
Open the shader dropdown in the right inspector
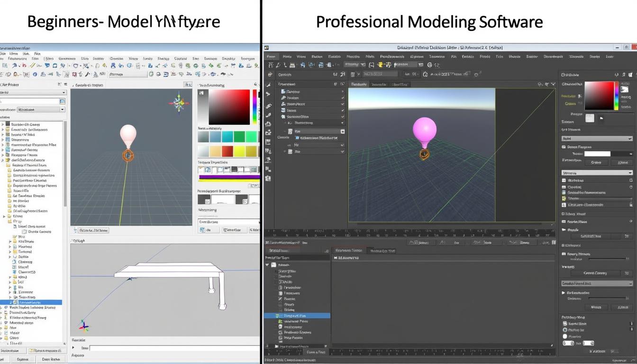pos(597,138)
